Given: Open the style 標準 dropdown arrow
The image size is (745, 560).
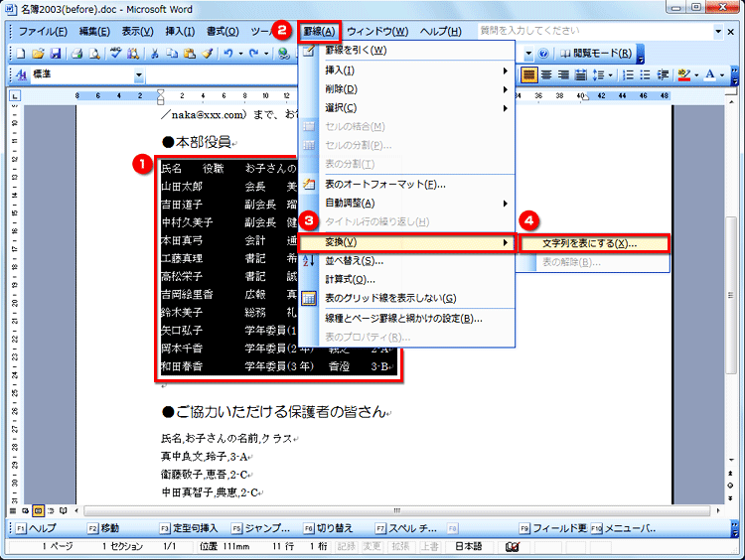Looking at the screenshot, I should coord(139,74).
